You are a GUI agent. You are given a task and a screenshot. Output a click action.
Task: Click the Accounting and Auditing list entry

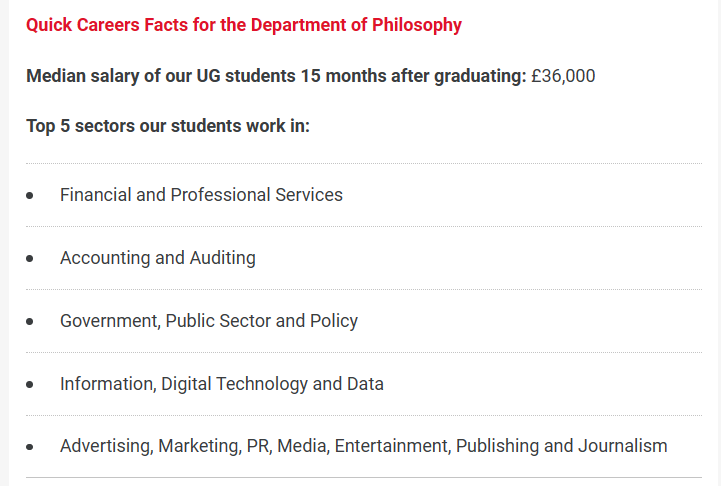coord(157,258)
